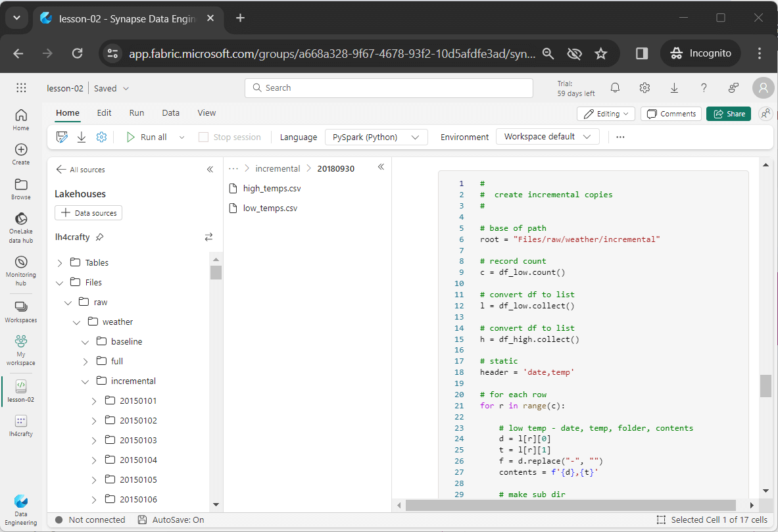This screenshot has width=778, height=532.
Task: Switch to the Run tab
Action: point(136,113)
